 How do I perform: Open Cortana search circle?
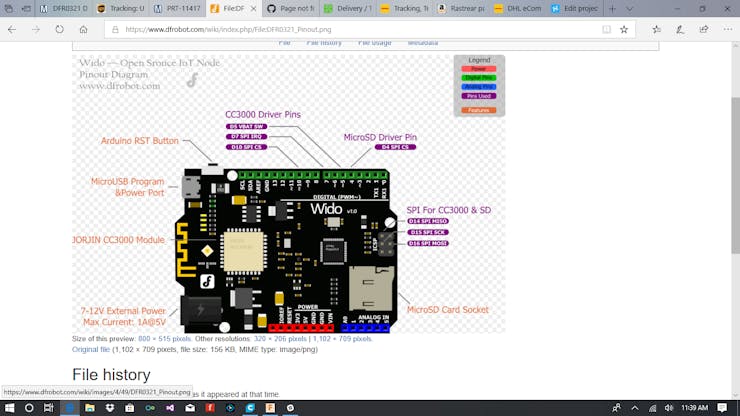(x=29, y=408)
